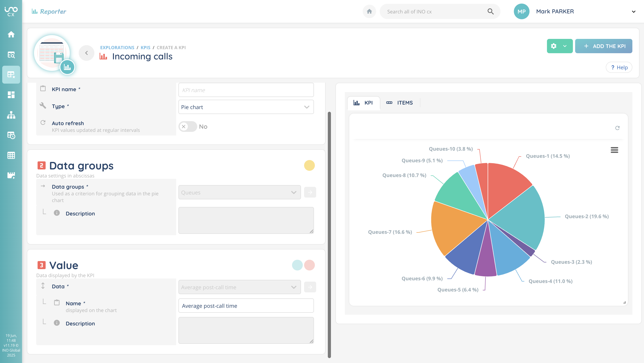Open the dashboards grid sidebar icon
644x363 pixels.
(x=11, y=95)
